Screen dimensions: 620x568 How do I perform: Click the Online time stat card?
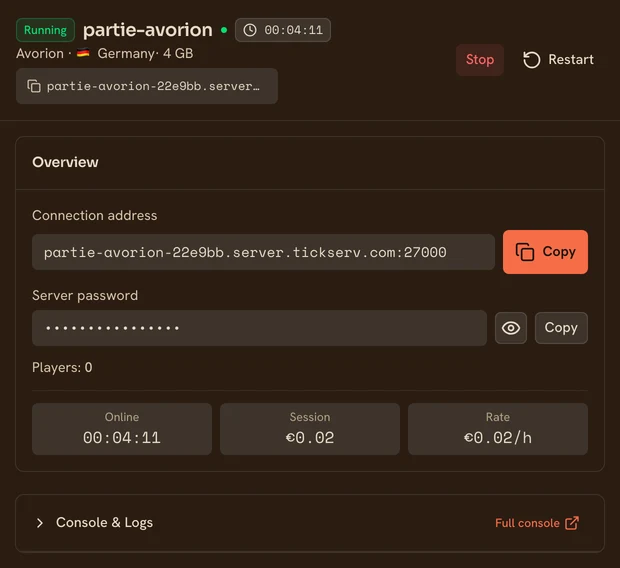tap(122, 429)
